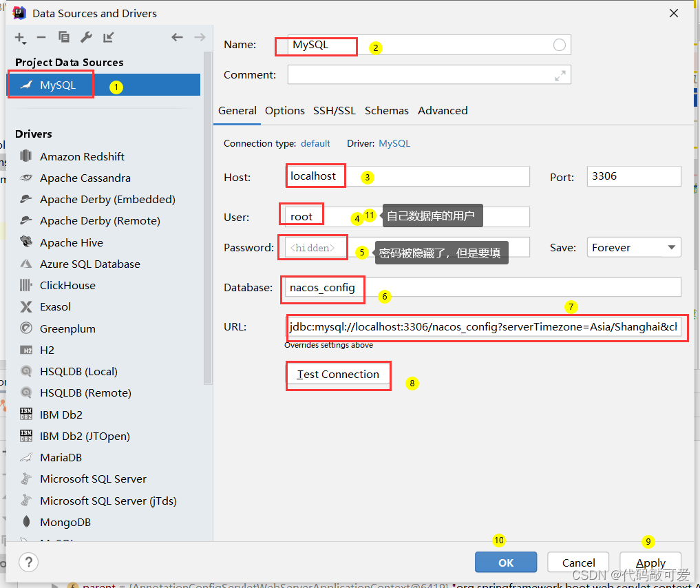This screenshot has height=588, width=700.
Task: Switch to the Options tab
Action: 285,111
